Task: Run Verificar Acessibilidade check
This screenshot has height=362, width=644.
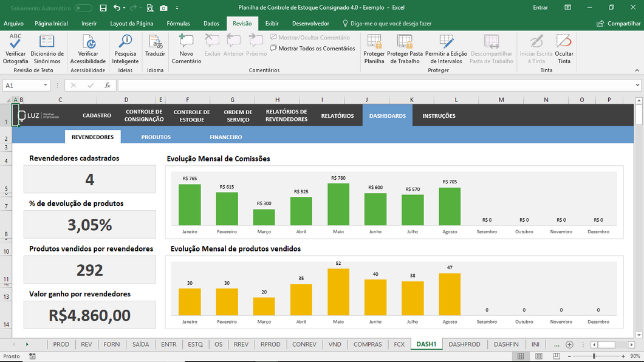Action: (88, 49)
